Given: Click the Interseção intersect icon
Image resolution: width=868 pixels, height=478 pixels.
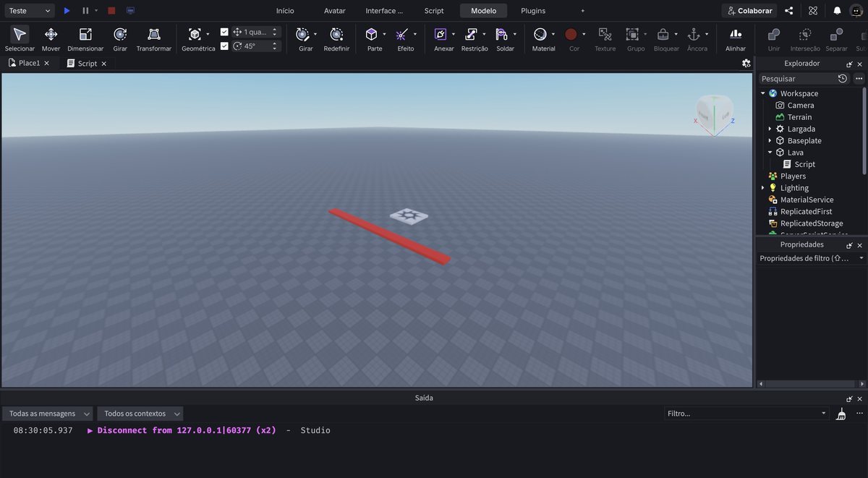Looking at the screenshot, I should tap(805, 34).
